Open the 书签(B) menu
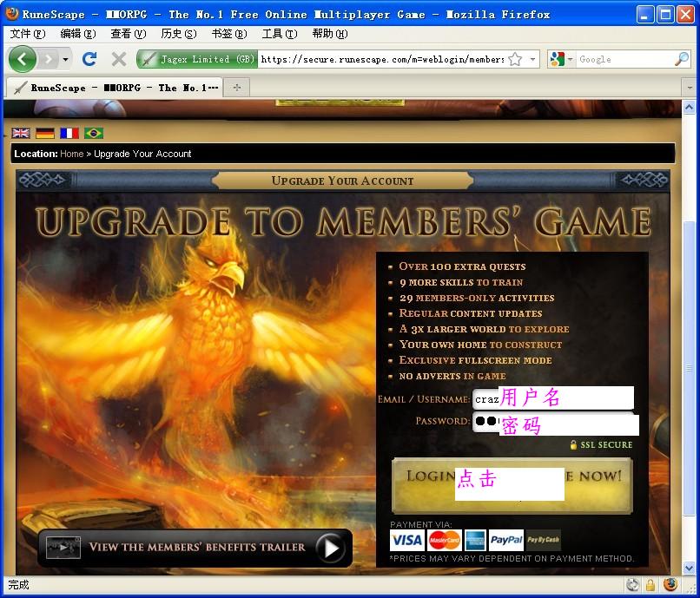700x598 pixels. (x=229, y=34)
